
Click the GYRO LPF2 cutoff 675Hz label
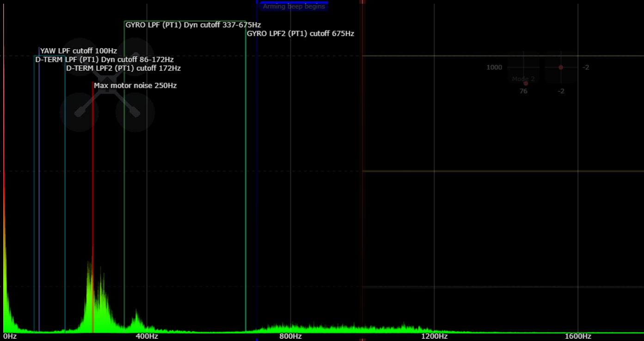coord(301,34)
